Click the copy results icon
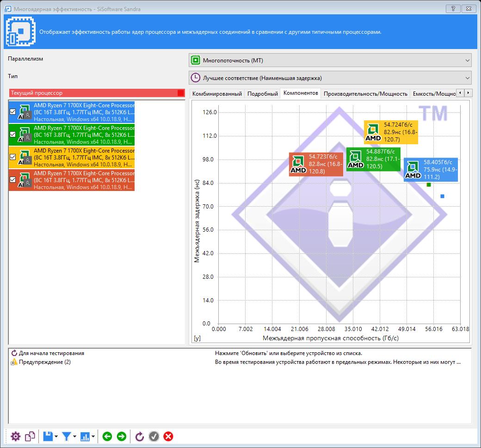Viewport: 481px width, 448px height. [30, 436]
